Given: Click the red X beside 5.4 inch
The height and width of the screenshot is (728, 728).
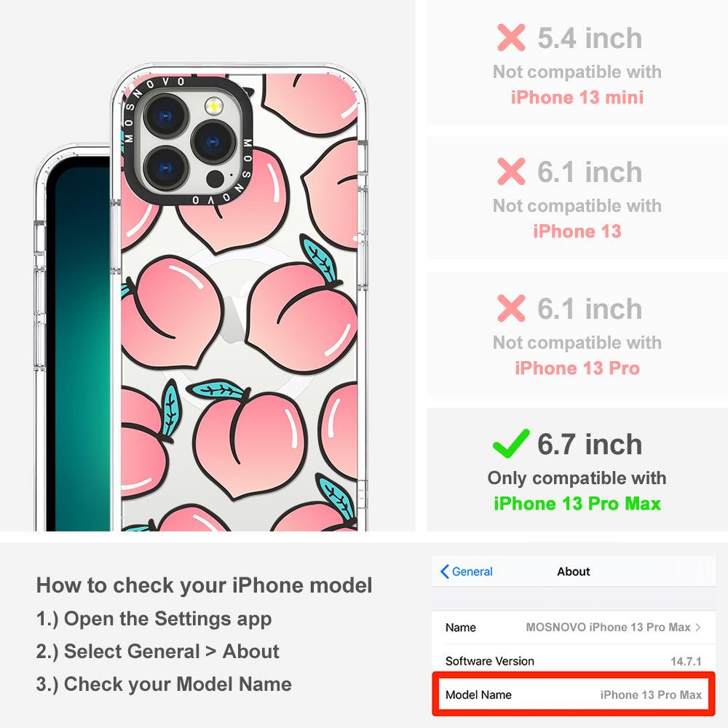Looking at the screenshot, I should [511, 37].
